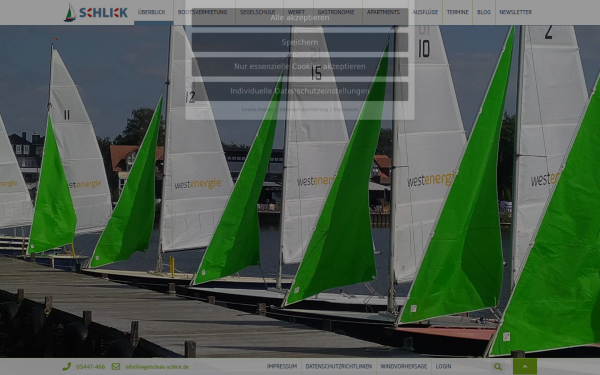Open Individuelle Datenschutzeinstellungen
The width and height of the screenshot is (600, 375).
300,91
